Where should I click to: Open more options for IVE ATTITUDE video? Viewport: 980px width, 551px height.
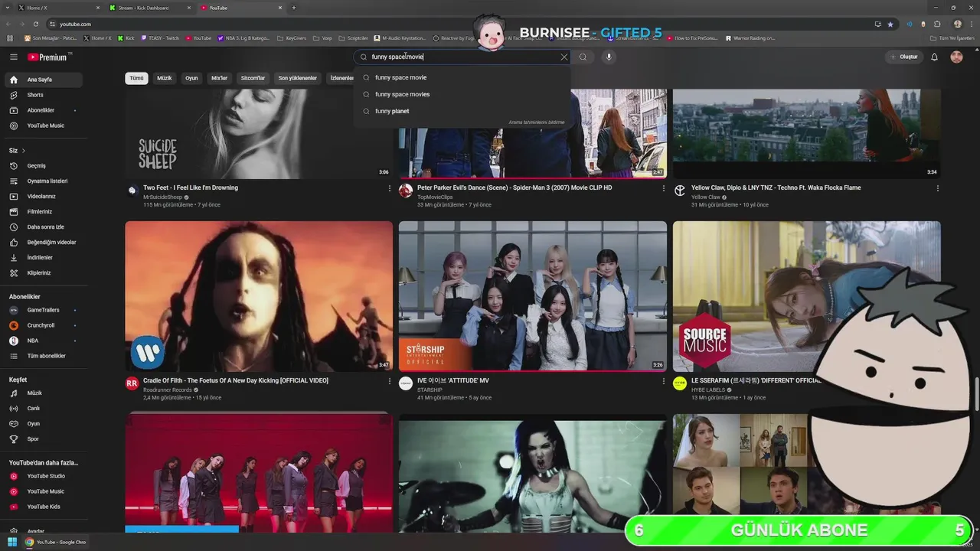click(x=664, y=381)
